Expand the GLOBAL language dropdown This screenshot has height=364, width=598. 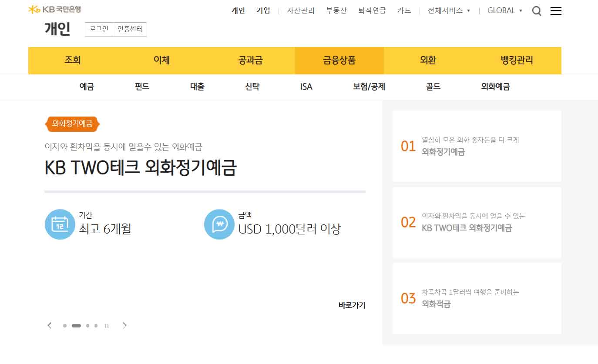pos(505,10)
